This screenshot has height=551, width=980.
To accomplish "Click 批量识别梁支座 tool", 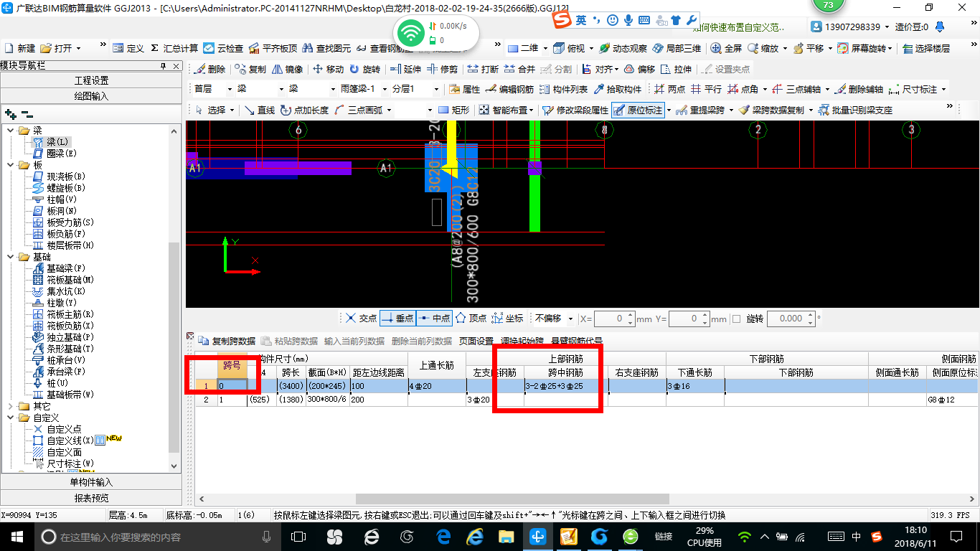I will coord(854,110).
